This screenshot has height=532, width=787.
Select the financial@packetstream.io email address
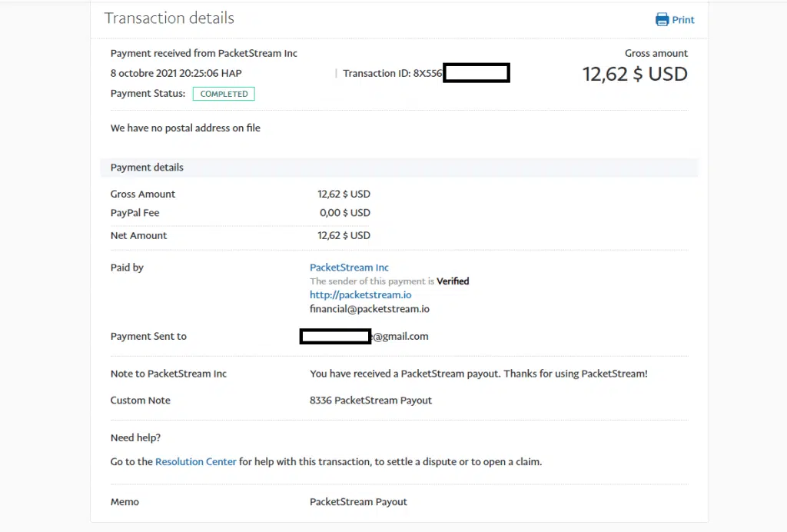click(370, 309)
